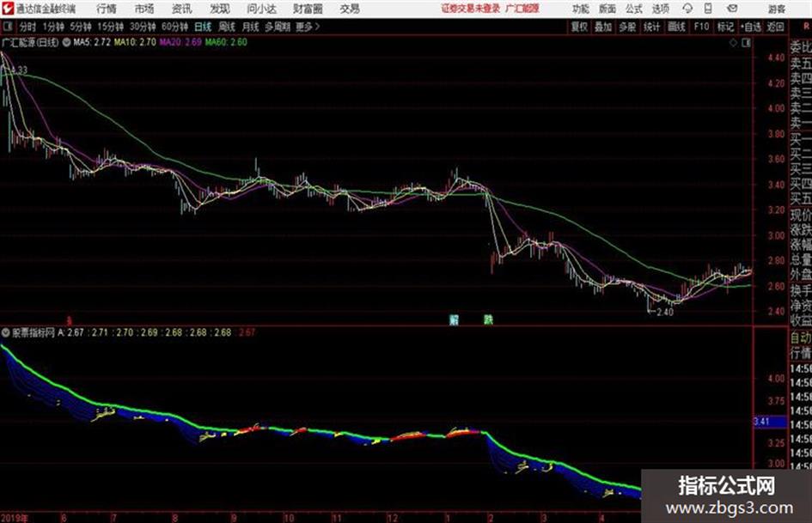Open the 交易 menu
This screenshot has height=523, width=812.
(x=350, y=9)
